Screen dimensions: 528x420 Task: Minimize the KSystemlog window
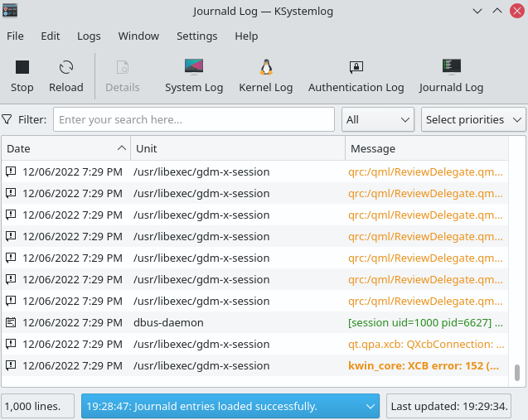tap(477, 11)
